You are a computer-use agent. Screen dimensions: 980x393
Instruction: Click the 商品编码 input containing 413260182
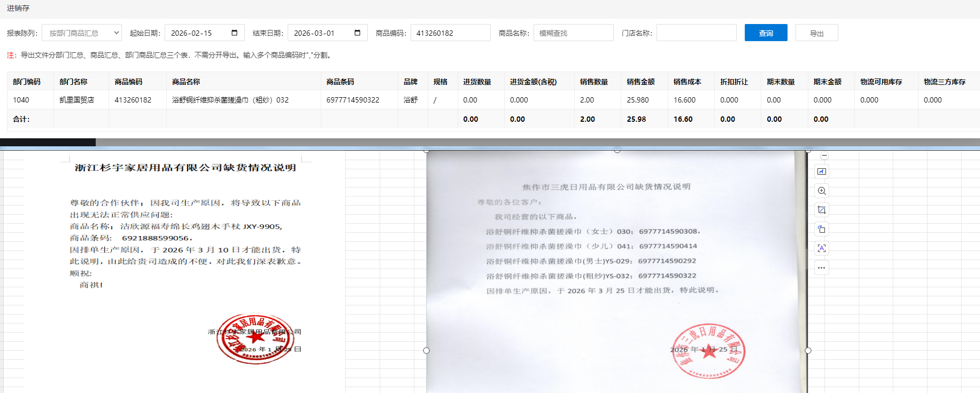450,33
